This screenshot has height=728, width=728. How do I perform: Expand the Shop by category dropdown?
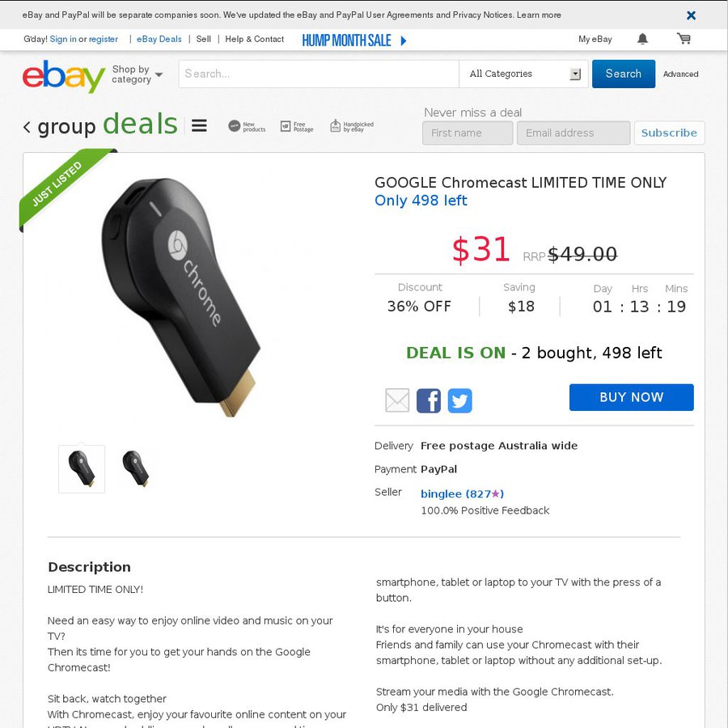pos(138,74)
